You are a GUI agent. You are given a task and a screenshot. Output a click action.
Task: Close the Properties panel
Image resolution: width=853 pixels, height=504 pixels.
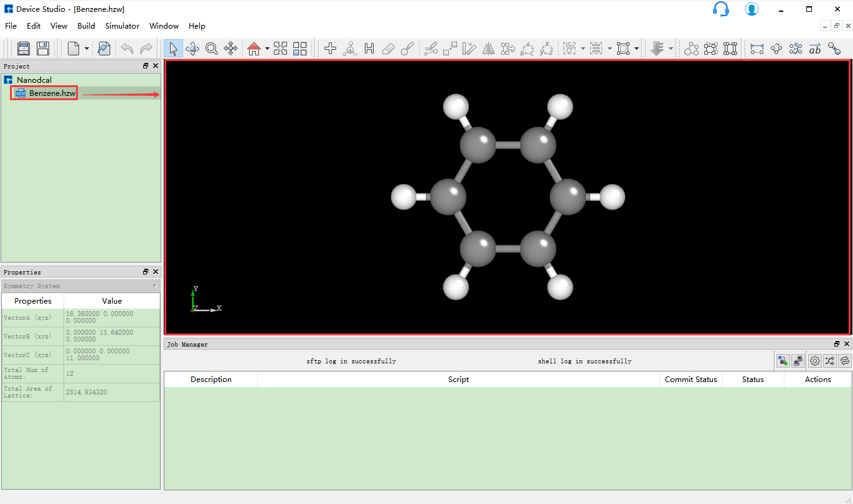tap(156, 272)
